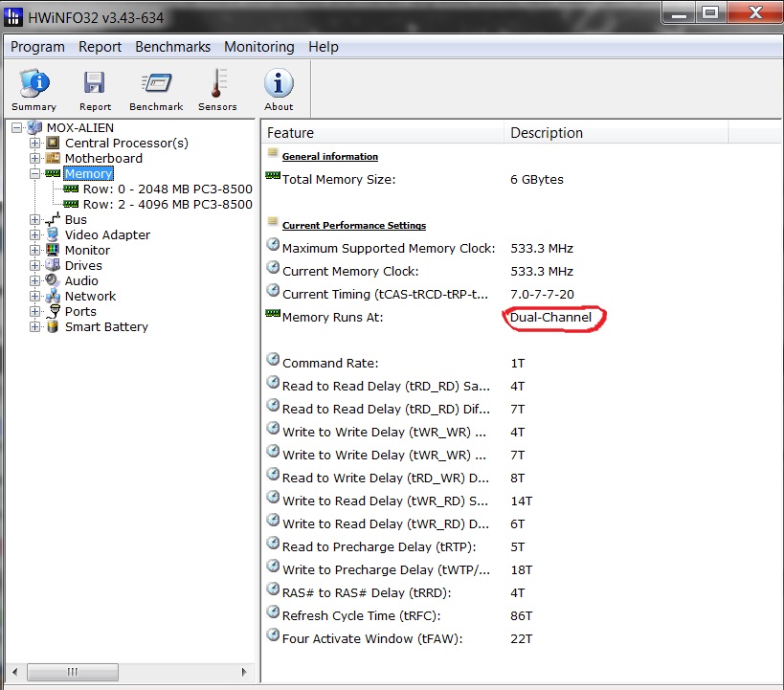This screenshot has height=690, width=784.
Task: Select the Ports tree label
Action: (x=80, y=311)
